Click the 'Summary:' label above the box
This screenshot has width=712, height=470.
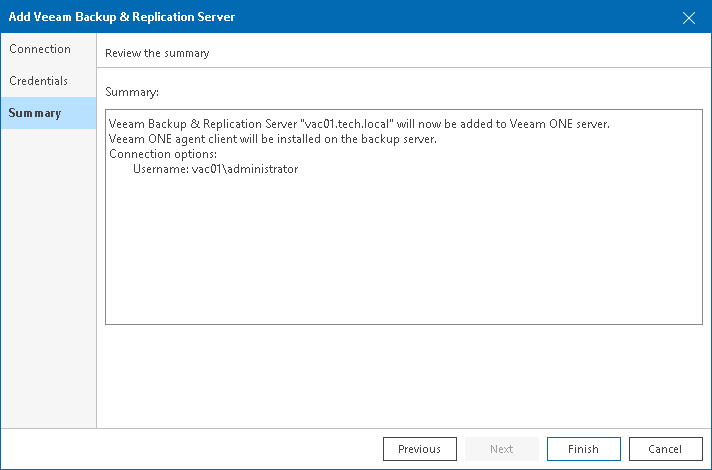132,92
